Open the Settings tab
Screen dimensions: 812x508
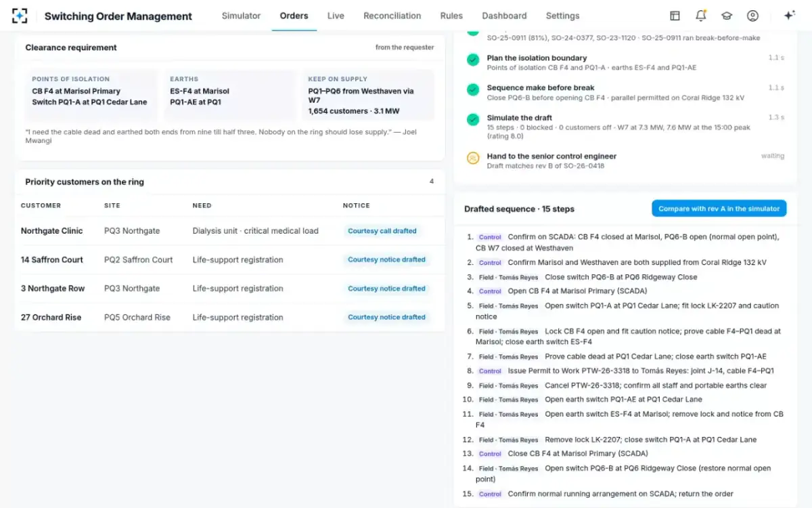562,16
